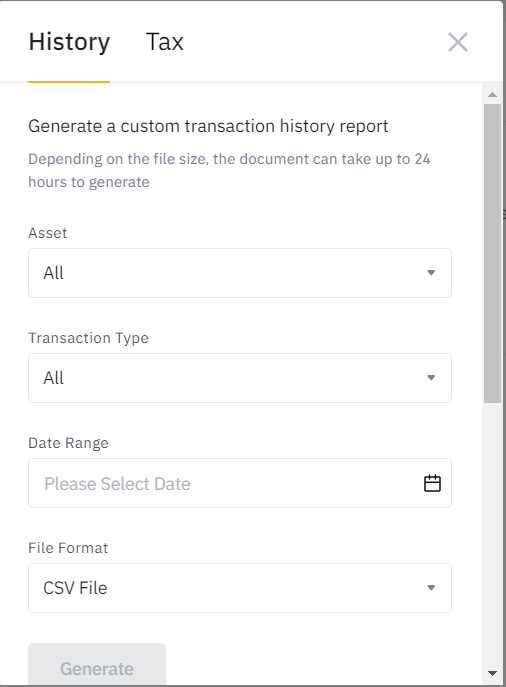Image resolution: width=506 pixels, height=687 pixels.
Task: Click the 'Generate a custom transaction history report' heading
Action: (x=208, y=126)
